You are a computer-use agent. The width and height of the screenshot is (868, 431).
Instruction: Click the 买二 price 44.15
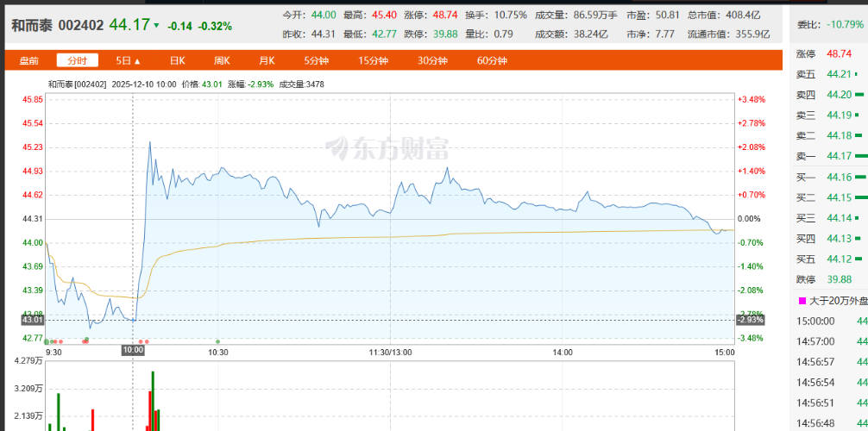click(840, 197)
